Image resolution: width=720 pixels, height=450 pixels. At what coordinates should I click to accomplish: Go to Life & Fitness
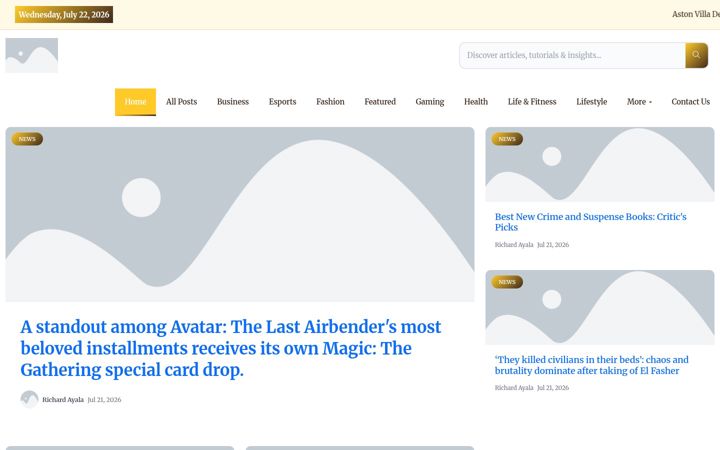click(x=532, y=101)
